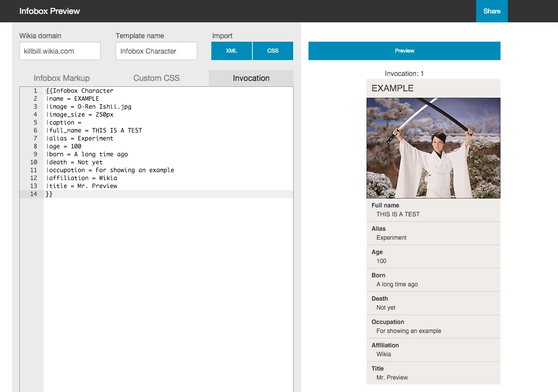Click the O-Ren Ishii infobox image
This screenshot has height=392, width=558.
(433, 148)
